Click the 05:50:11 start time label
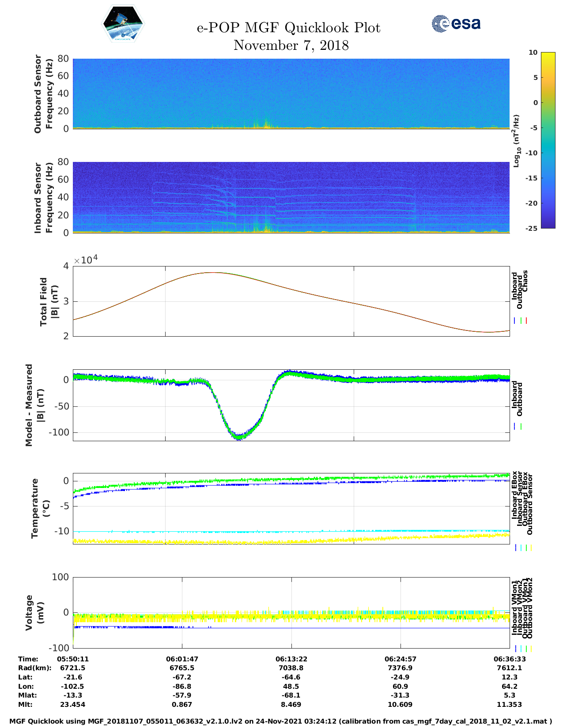This screenshot has height=728, width=563. click(73, 659)
